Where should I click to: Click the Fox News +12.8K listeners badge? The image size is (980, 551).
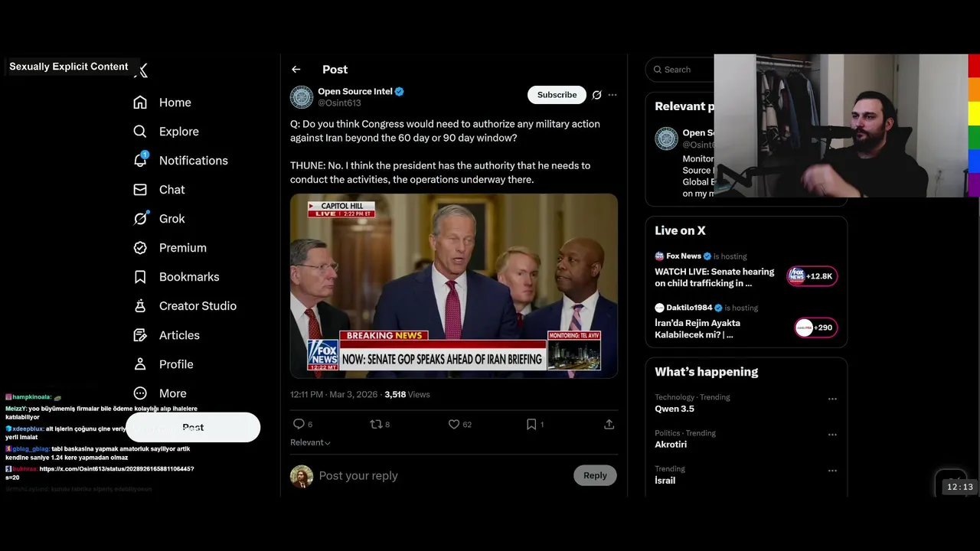tap(812, 276)
